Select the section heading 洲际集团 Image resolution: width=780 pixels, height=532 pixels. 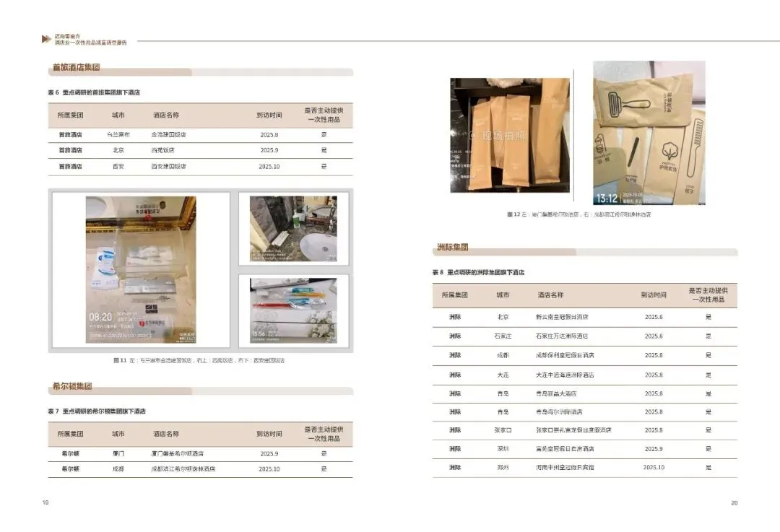tap(452, 247)
